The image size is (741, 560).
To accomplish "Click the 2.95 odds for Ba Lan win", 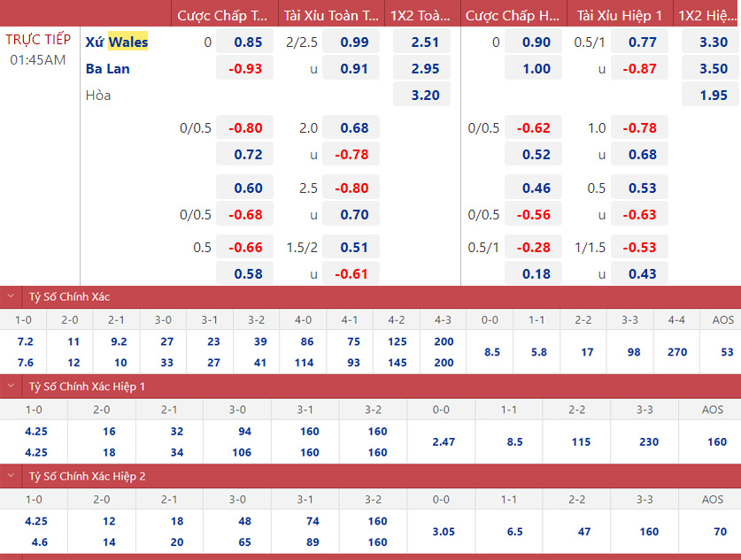I will click(425, 68).
